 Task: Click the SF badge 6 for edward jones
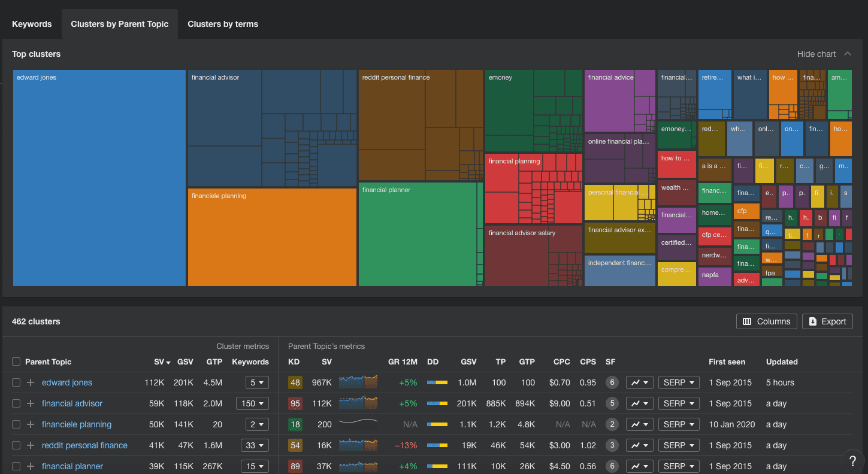pos(612,383)
